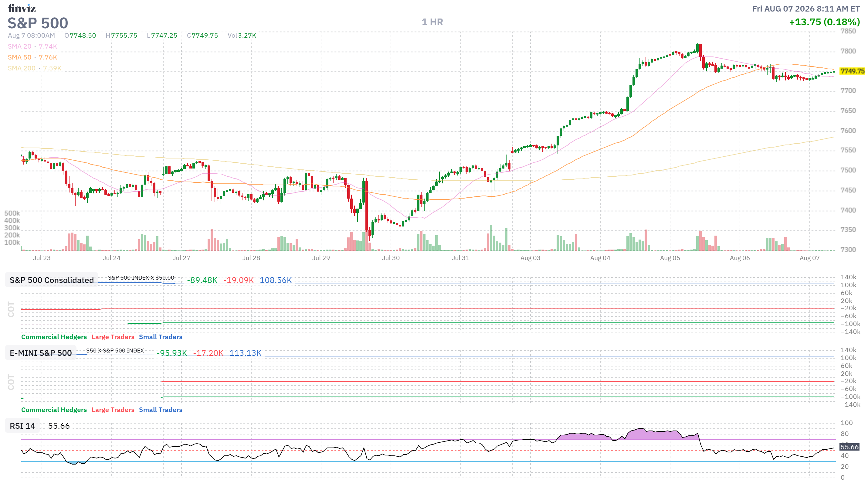Click the 108.56K small traders value
The image size is (868, 487).
[x=276, y=281]
